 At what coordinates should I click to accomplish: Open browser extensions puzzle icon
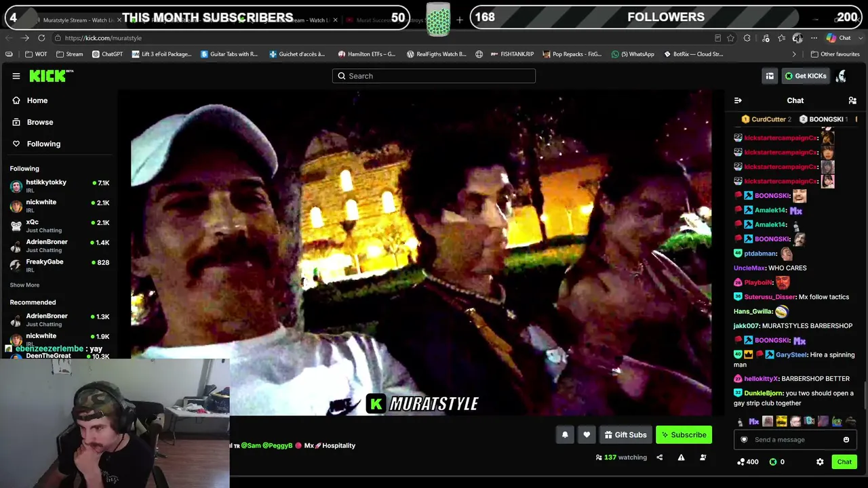(x=747, y=38)
